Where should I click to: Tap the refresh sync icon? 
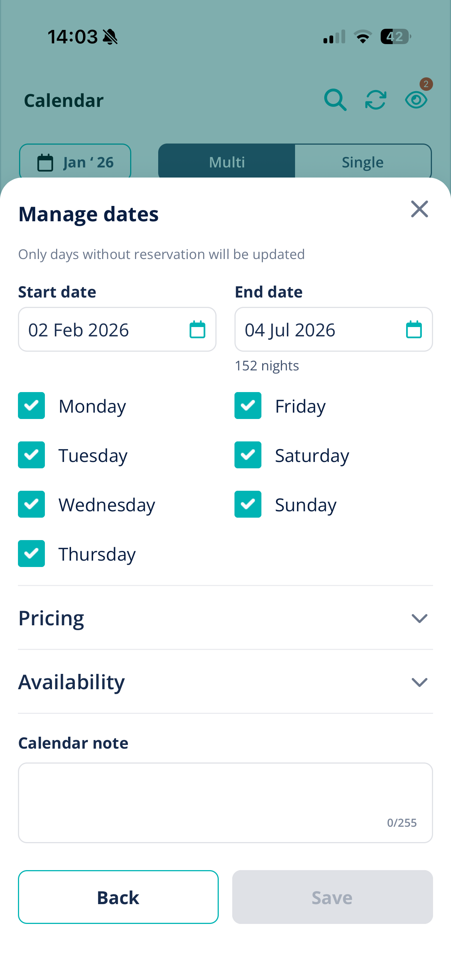375,100
